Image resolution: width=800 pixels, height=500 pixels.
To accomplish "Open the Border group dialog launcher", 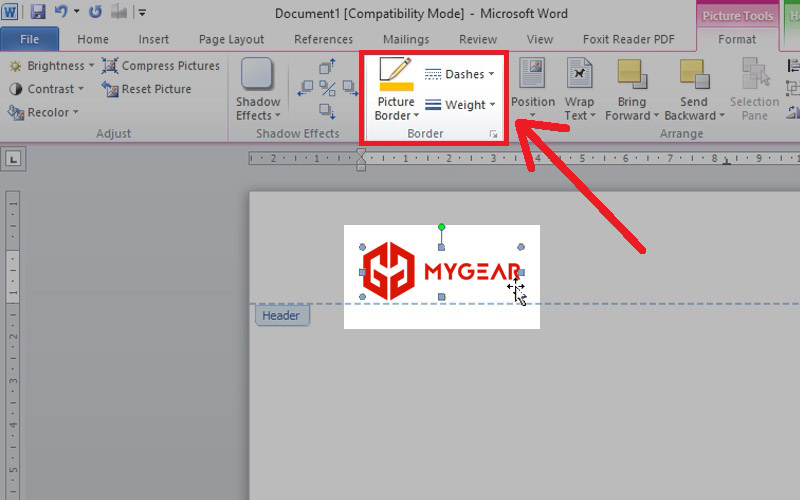I will coord(493,134).
